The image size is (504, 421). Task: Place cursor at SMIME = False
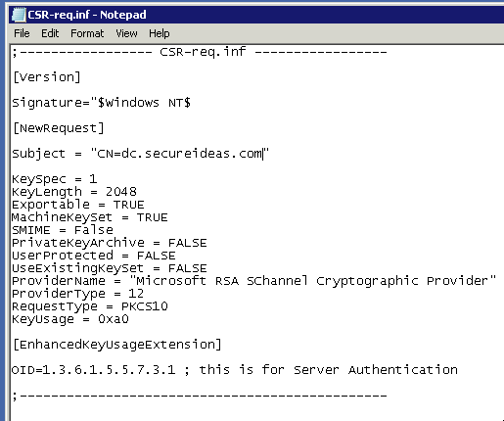click(63, 230)
